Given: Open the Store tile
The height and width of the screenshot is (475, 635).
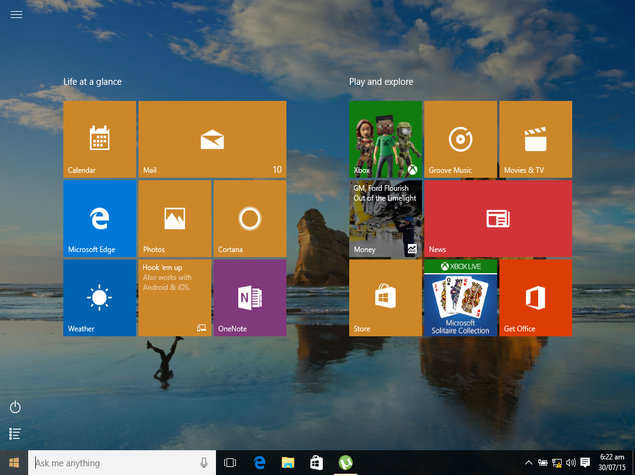Looking at the screenshot, I should [x=386, y=298].
